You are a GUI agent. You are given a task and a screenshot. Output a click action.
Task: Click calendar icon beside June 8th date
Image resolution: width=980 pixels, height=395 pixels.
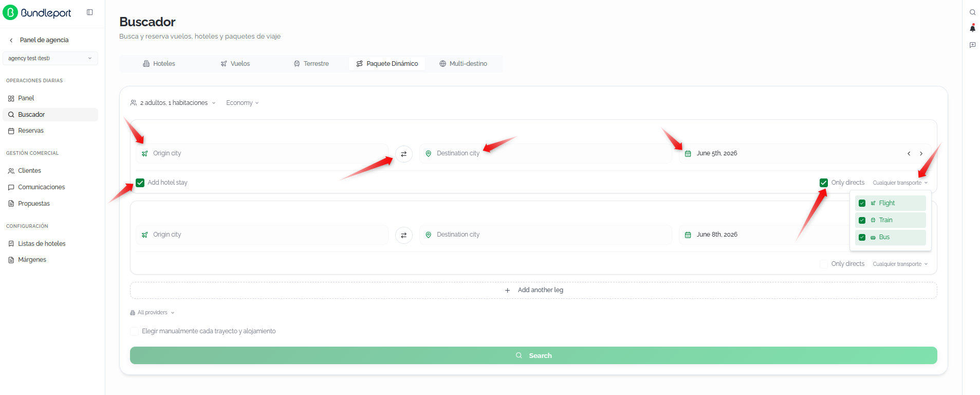pos(688,235)
